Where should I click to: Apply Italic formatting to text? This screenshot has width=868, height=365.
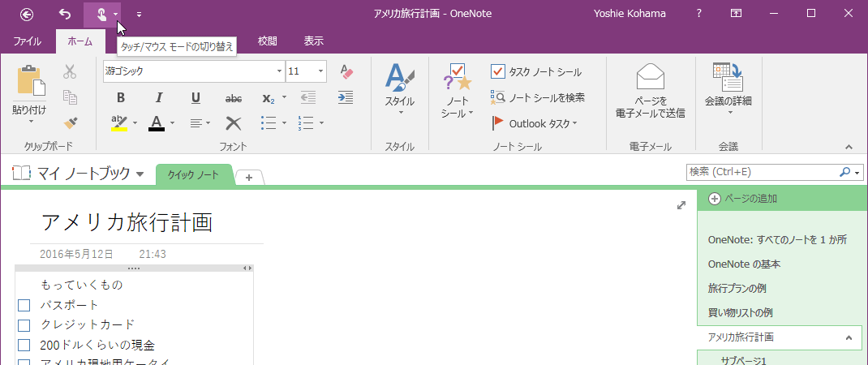[x=159, y=98]
